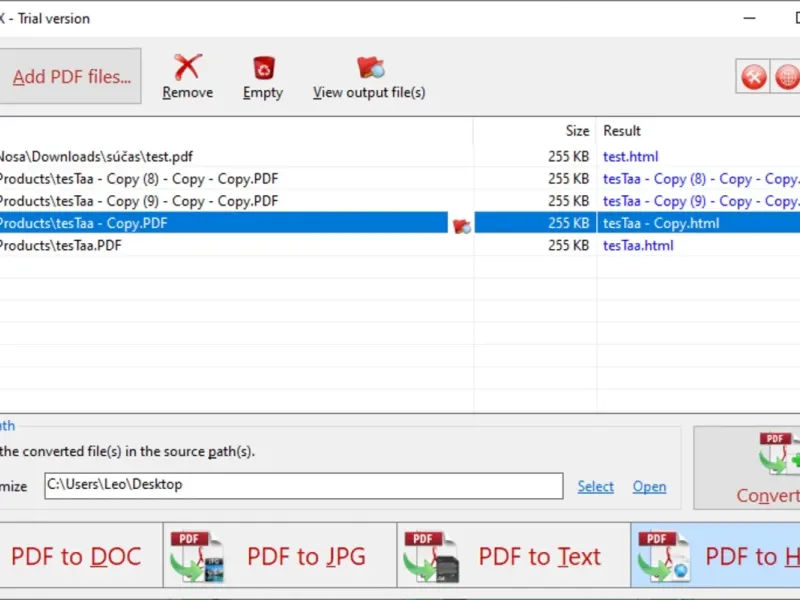
Task: Click the red X Remove icon
Action: 188,67
